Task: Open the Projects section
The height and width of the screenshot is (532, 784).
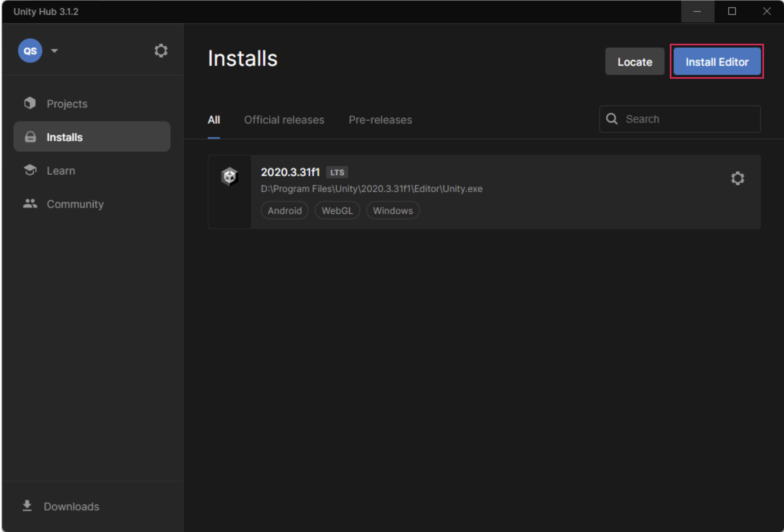Action: 67,104
